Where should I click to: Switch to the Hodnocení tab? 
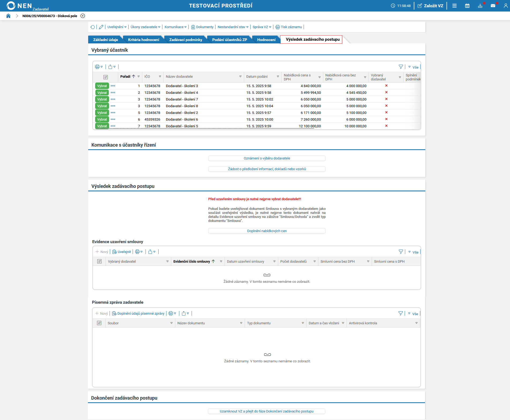pyautogui.click(x=266, y=40)
